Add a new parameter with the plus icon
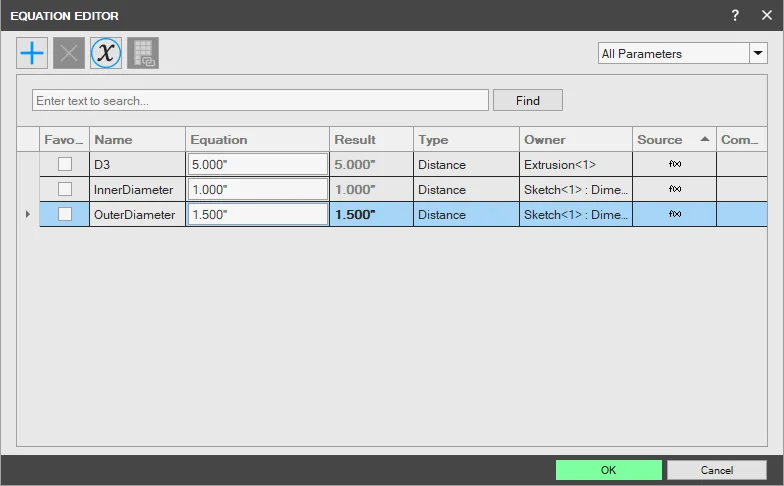Viewport: 784px width, 486px height. pos(32,53)
